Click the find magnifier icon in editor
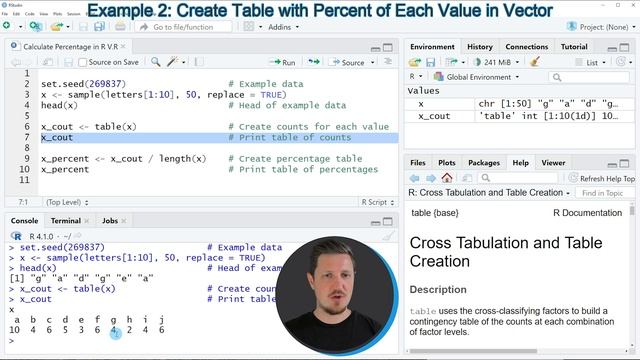 point(156,62)
